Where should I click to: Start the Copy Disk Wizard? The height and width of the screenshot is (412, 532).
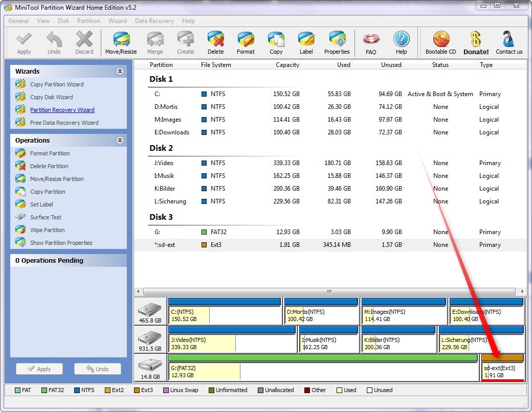[51, 97]
